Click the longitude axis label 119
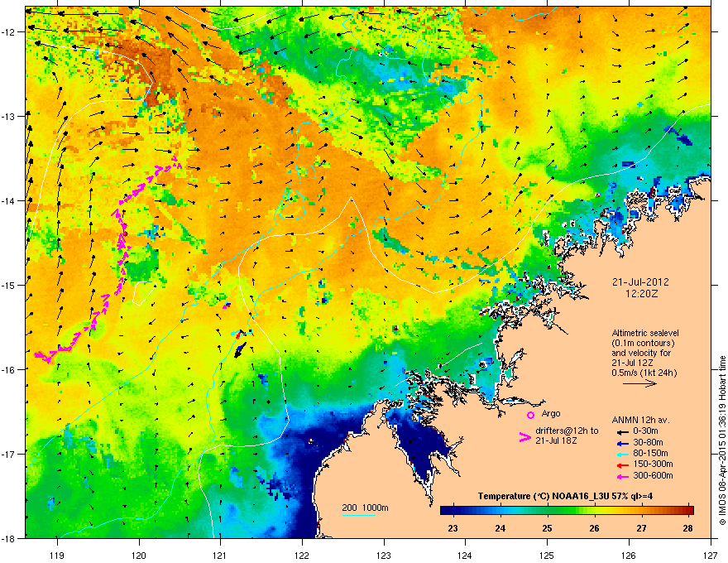Screen dimensions: 728x563 57,555
